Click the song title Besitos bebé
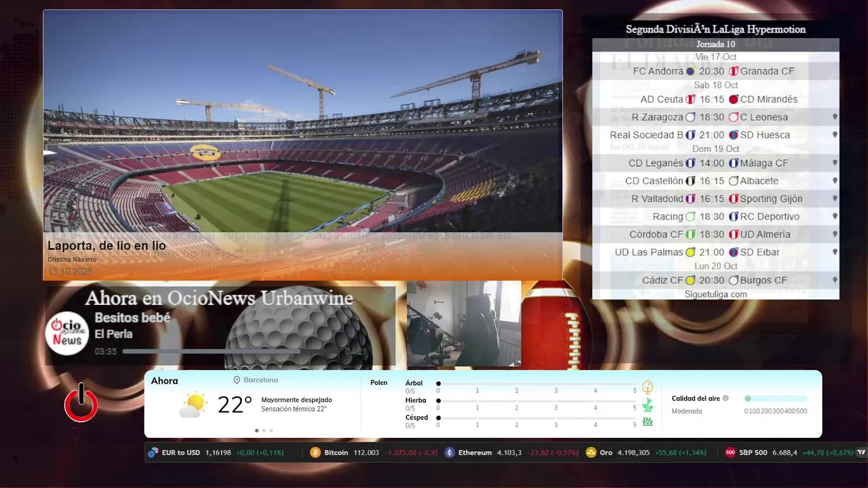Screen dimensions: 868x488 pyautogui.click(x=132, y=318)
